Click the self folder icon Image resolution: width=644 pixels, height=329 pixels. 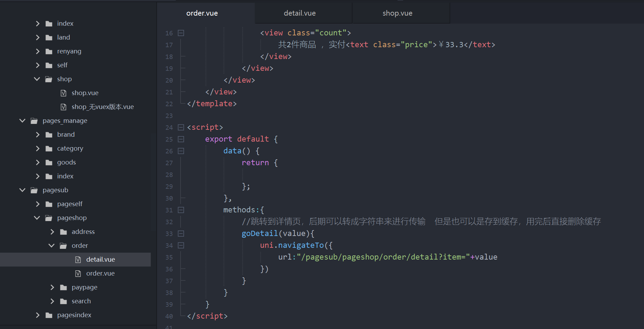coord(49,65)
